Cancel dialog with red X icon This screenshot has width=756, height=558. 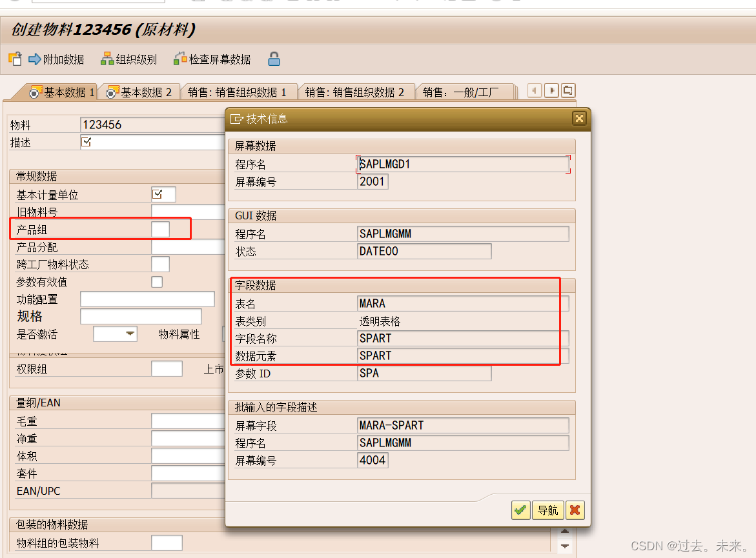pos(575,510)
